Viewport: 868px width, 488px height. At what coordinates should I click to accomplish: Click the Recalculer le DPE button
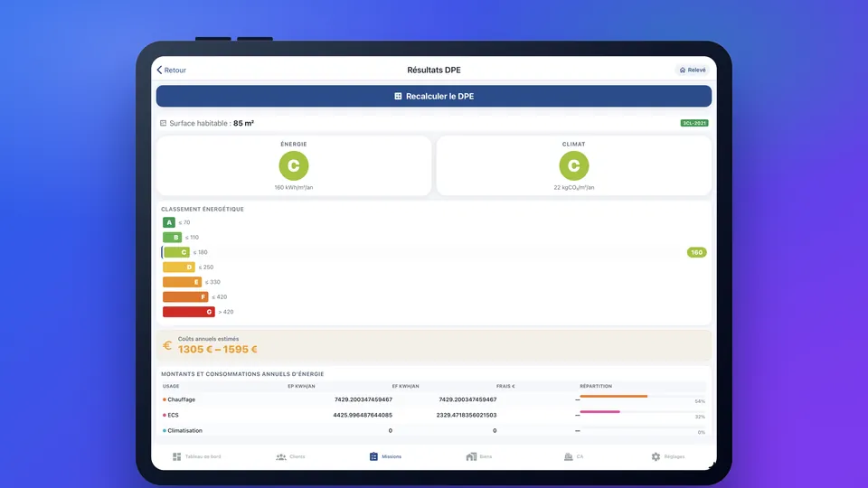coord(434,97)
